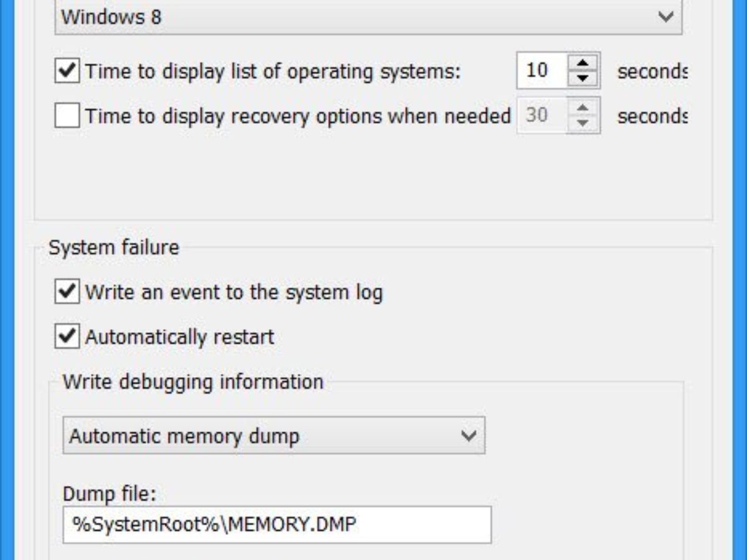Click the chevron arrow beside Automatic memory dump

coord(468,436)
